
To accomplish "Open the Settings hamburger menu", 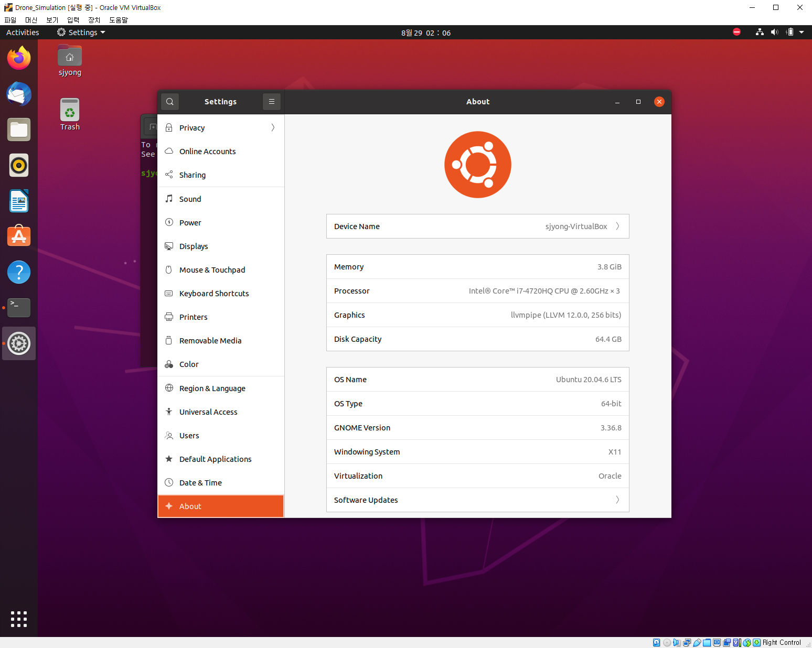I will coord(272,102).
